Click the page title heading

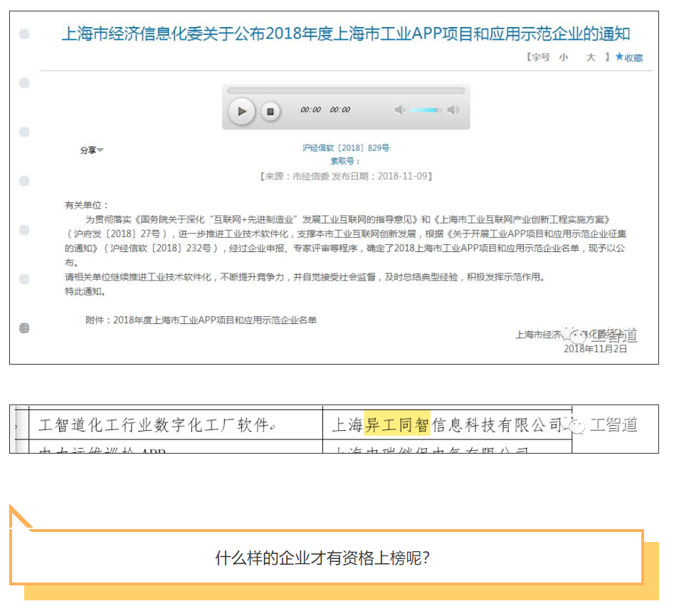[346, 34]
